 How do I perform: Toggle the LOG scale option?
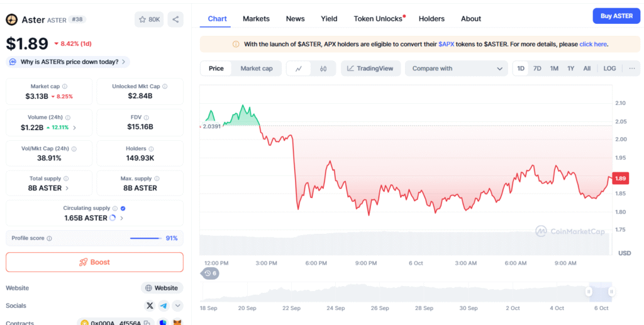pyautogui.click(x=609, y=69)
